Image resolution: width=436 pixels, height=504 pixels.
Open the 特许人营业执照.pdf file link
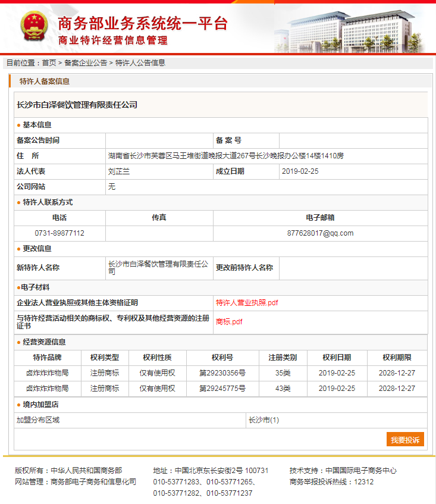point(247,303)
